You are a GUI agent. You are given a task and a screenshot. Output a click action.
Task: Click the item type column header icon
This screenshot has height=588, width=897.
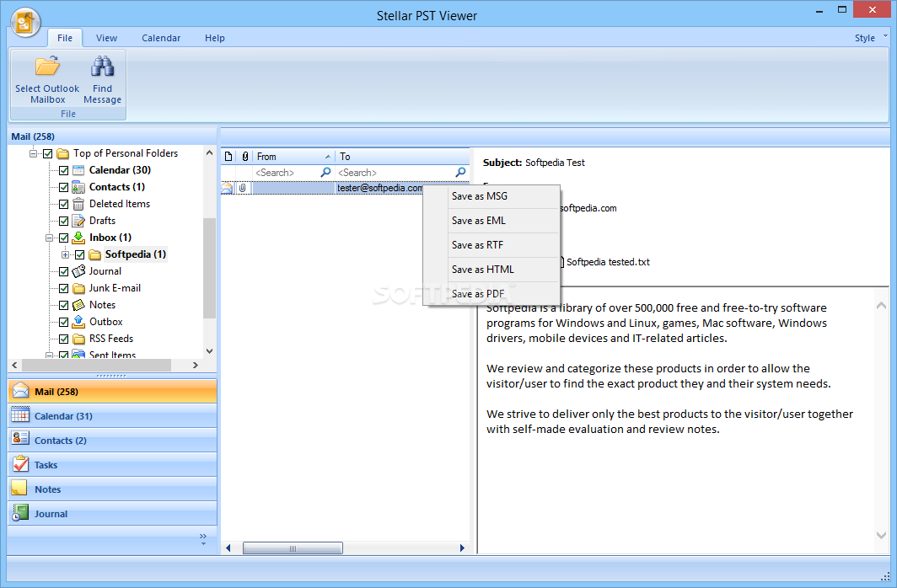coord(228,156)
